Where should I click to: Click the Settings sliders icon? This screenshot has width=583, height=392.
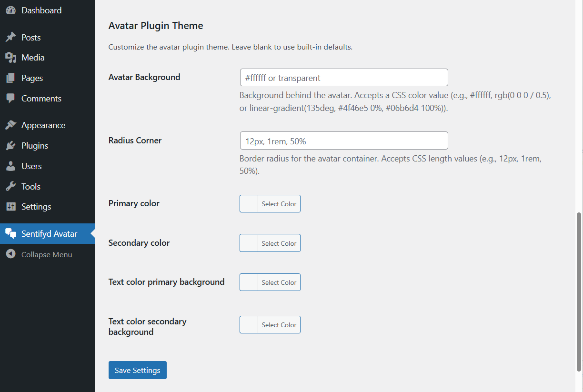tap(10, 207)
